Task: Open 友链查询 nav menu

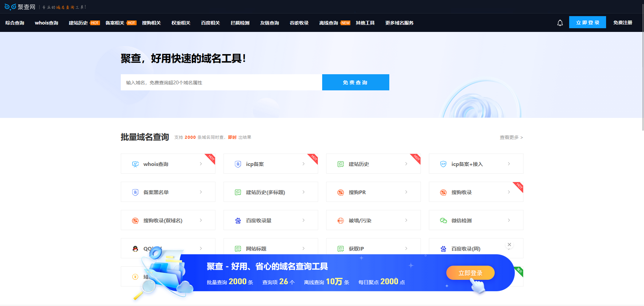Action: pos(269,23)
